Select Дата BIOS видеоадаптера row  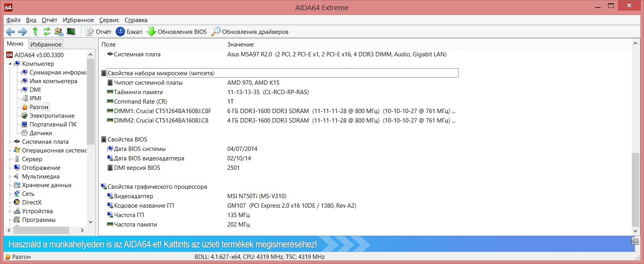[x=279, y=158]
